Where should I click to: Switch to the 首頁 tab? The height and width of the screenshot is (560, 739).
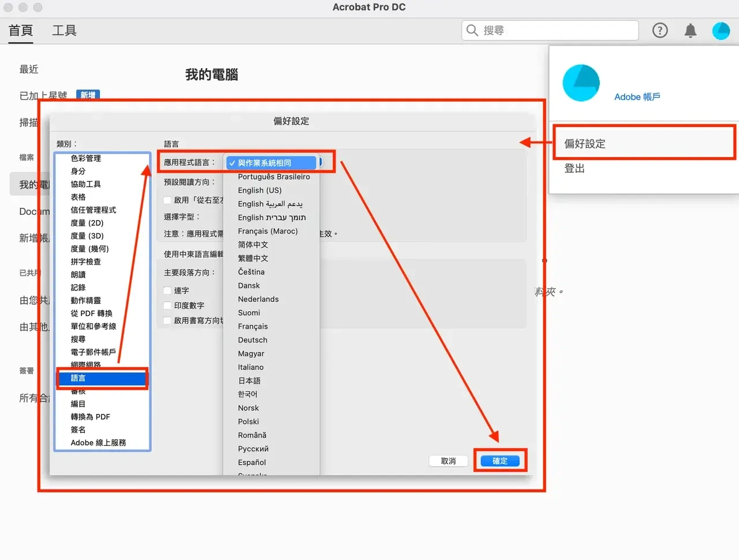tap(21, 30)
